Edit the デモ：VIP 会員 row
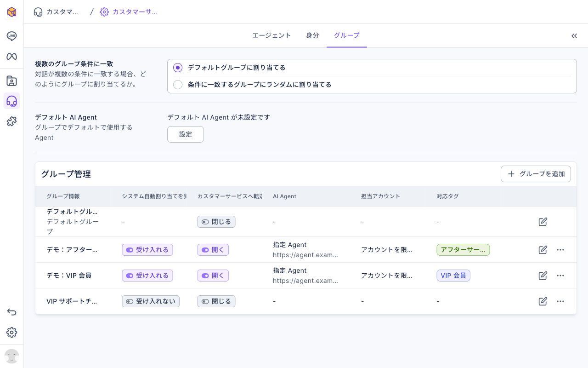 point(543,276)
